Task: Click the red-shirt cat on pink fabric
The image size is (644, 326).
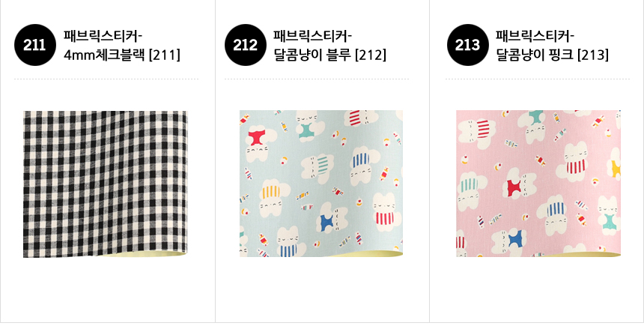Action: pos(519,185)
